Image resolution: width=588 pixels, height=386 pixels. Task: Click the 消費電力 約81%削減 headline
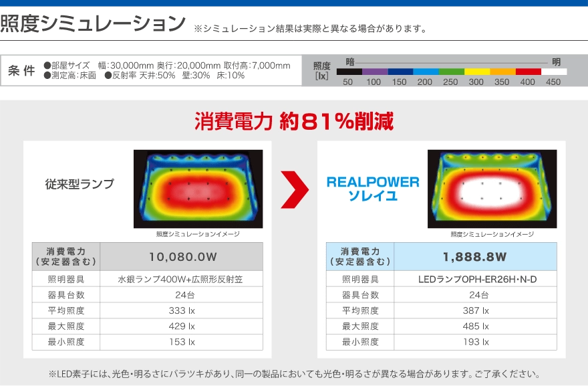click(x=294, y=121)
